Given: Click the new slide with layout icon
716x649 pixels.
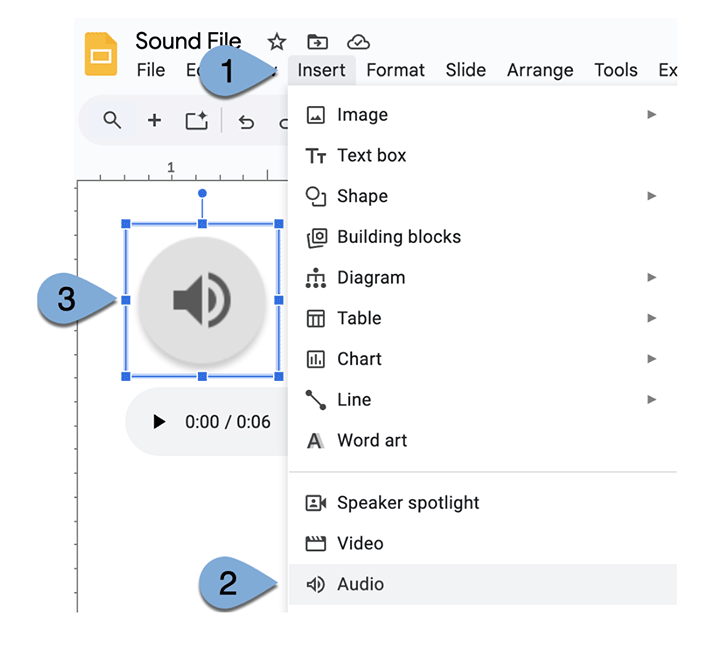Looking at the screenshot, I should pos(196,121).
